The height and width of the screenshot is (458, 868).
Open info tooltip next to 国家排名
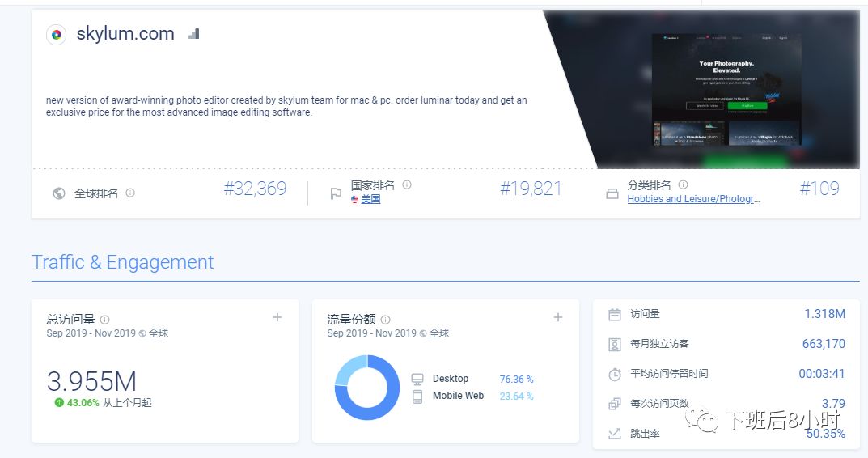point(407,184)
